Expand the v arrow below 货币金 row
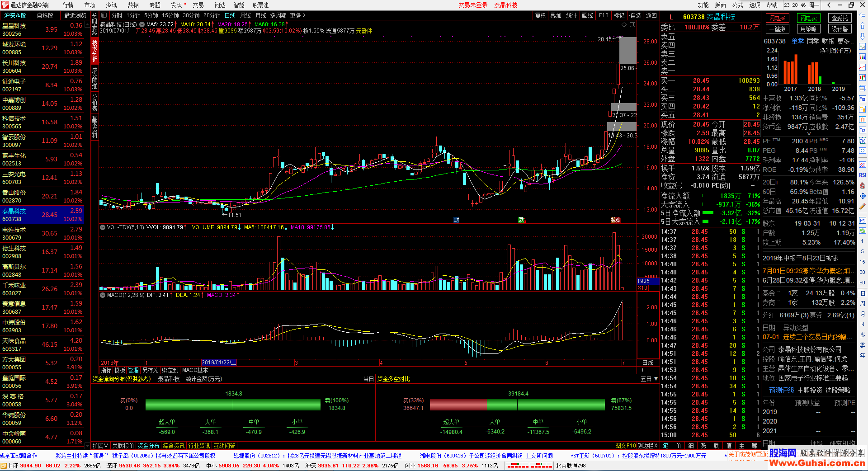Viewport: 868px width, 471px height. (x=809, y=133)
